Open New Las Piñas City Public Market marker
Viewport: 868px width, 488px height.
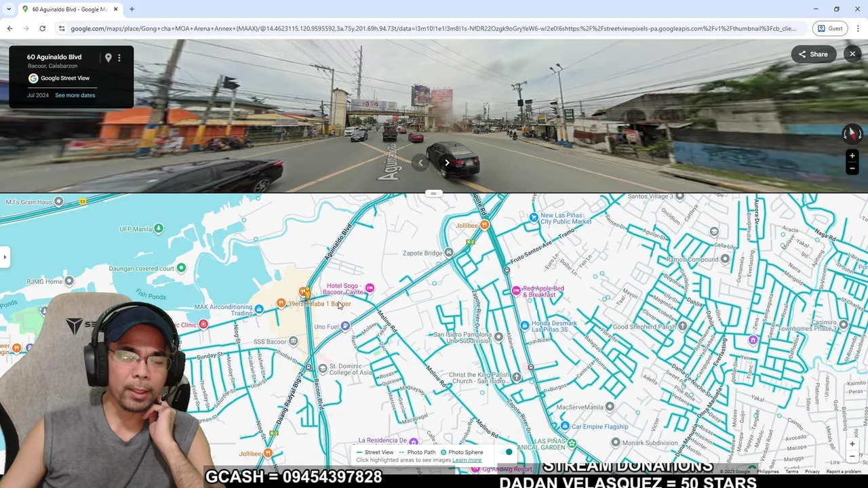(x=534, y=218)
